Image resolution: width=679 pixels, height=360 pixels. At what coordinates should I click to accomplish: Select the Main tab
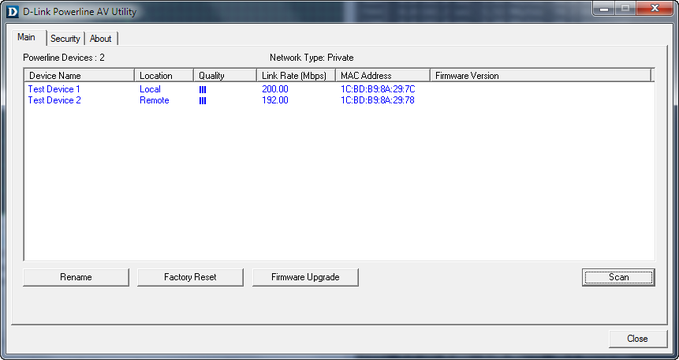pos(26,37)
